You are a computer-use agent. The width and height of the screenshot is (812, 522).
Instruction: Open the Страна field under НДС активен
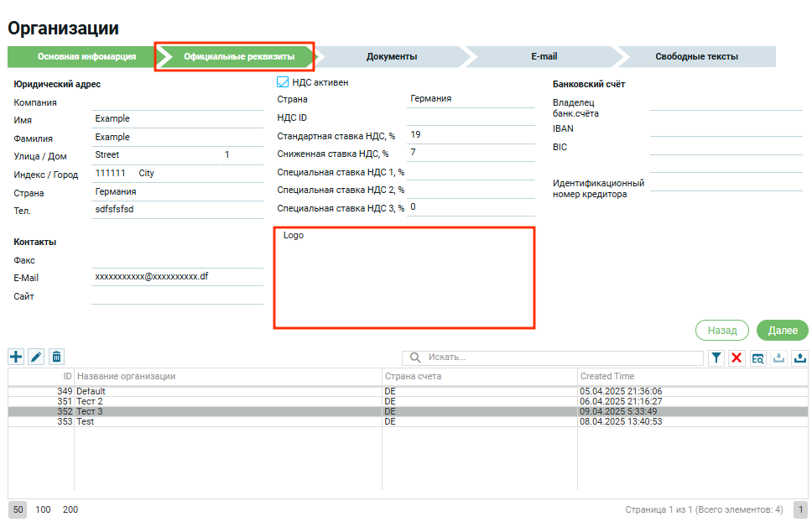click(470, 99)
